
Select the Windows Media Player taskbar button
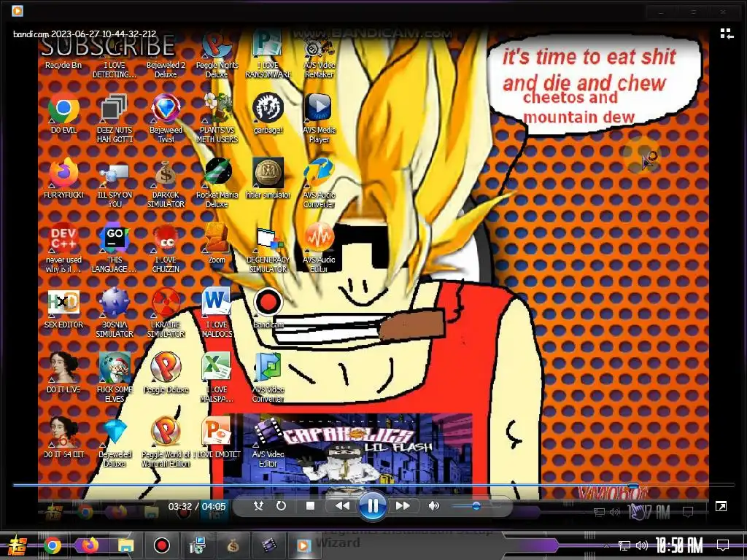[303, 545]
